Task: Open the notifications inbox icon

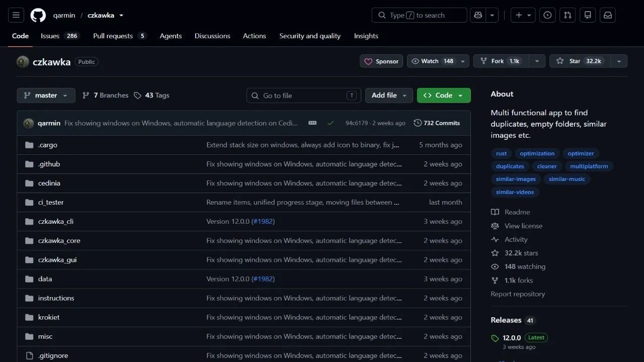Action: tap(608, 15)
